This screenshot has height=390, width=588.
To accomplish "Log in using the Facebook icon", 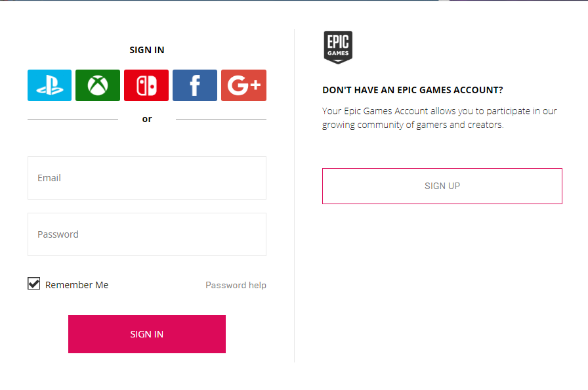I will (195, 85).
